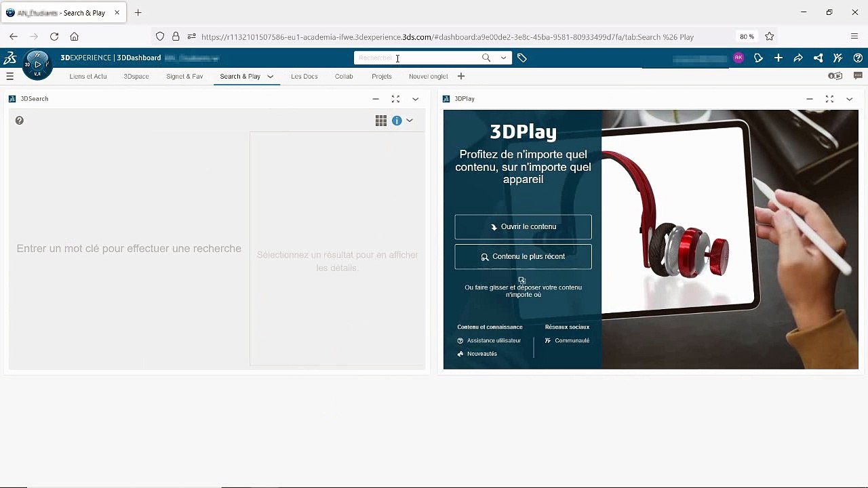Minimize the 3DSearch widget
868x488 pixels.
(x=376, y=99)
